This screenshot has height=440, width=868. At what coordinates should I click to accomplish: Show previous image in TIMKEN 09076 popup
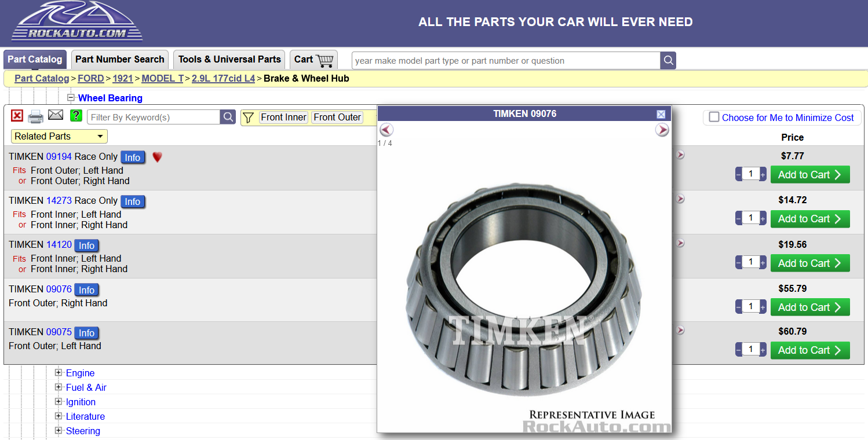pos(386,130)
